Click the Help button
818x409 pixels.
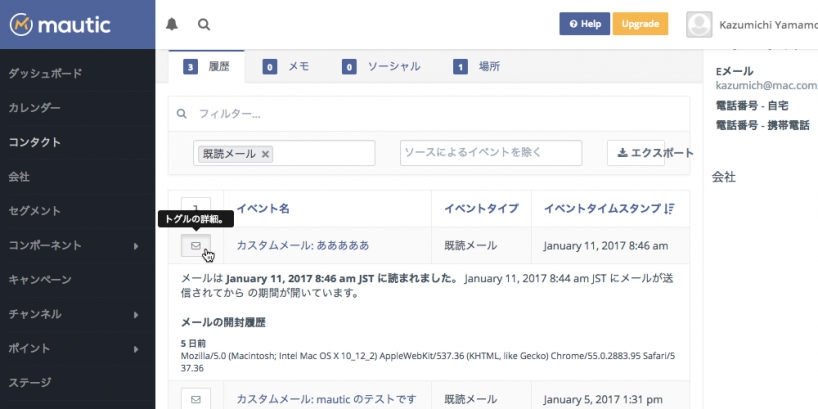(x=584, y=24)
